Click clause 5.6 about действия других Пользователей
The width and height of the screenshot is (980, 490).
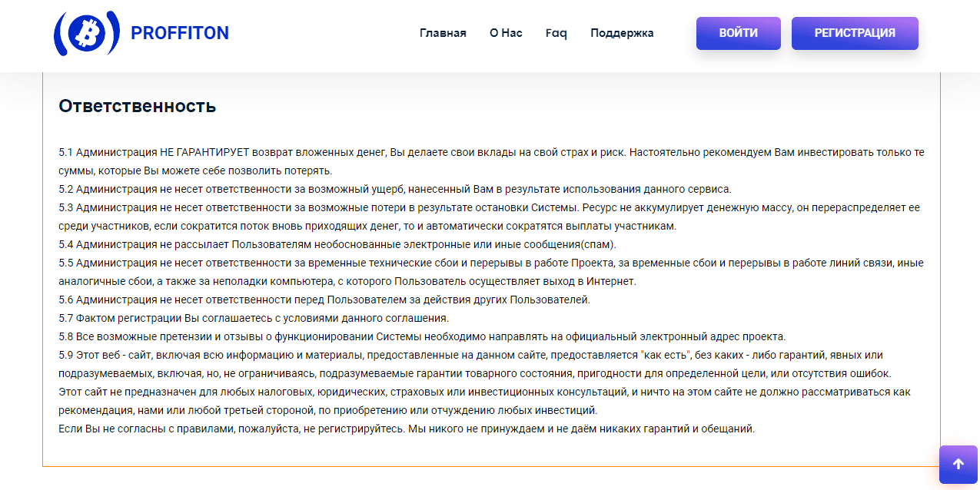324,300
